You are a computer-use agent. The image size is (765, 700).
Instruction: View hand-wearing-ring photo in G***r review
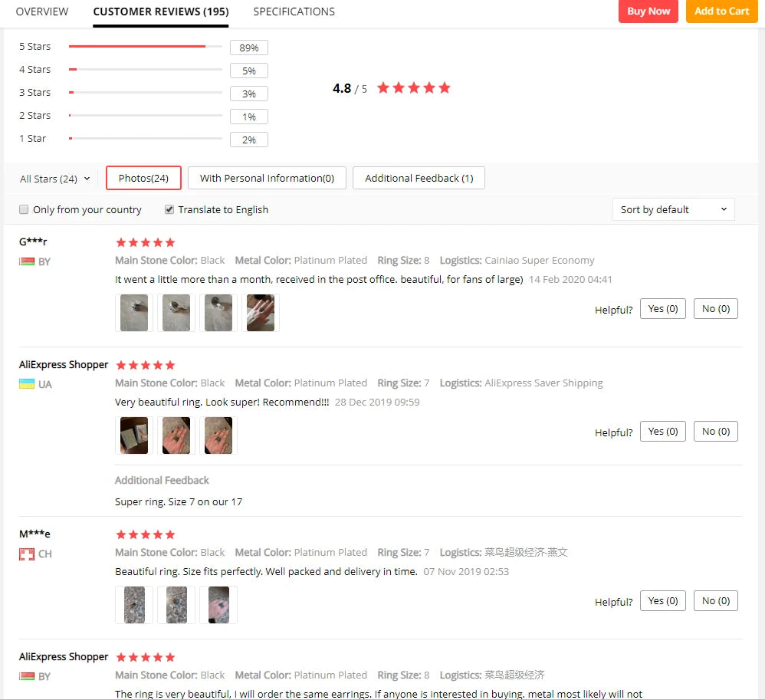point(261,313)
